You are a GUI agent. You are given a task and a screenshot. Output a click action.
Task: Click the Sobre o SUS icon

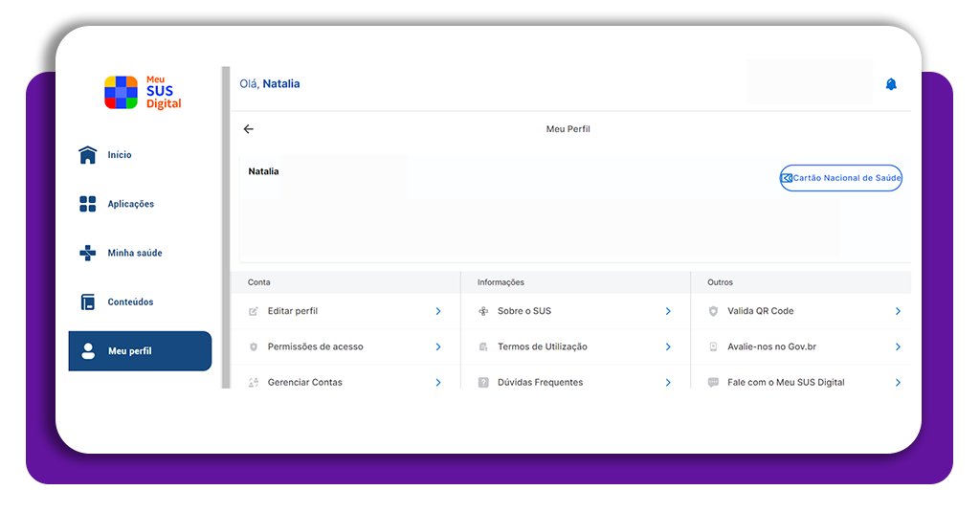click(483, 311)
